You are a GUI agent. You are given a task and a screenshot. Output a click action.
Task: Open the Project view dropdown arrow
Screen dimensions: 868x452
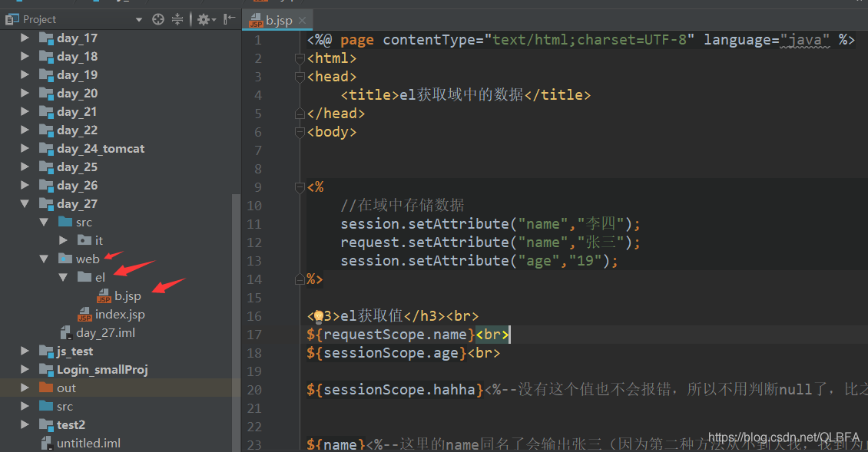[x=139, y=20]
